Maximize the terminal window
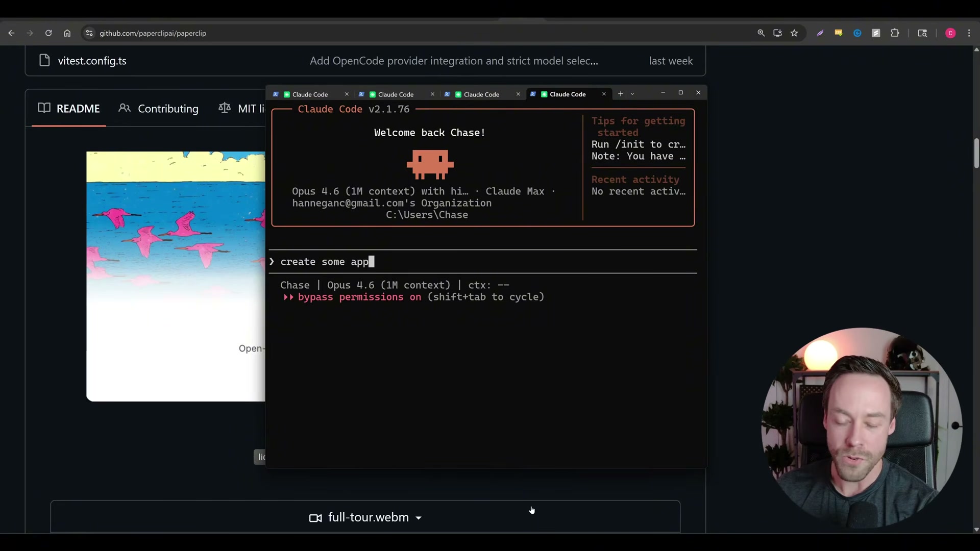This screenshot has width=980, height=551. tap(680, 93)
